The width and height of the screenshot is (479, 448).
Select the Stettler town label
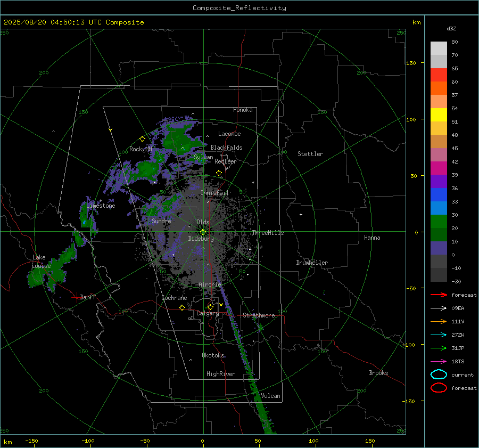tap(310, 154)
